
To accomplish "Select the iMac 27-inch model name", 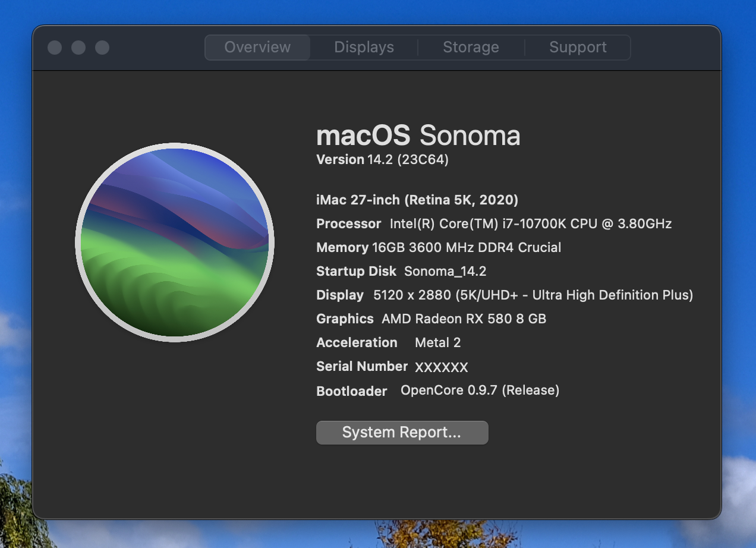I will click(x=417, y=200).
